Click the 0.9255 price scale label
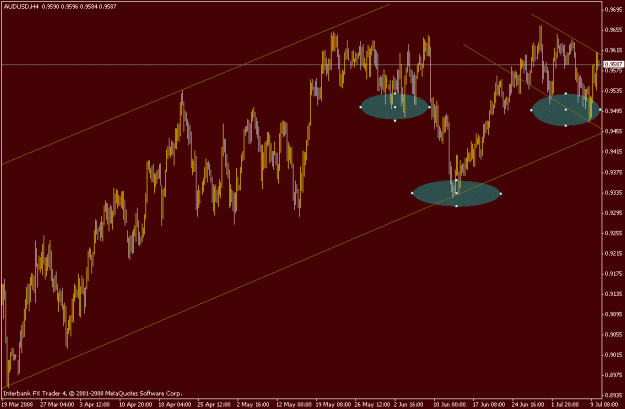This screenshot has width=625, height=409. (x=614, y=233)
